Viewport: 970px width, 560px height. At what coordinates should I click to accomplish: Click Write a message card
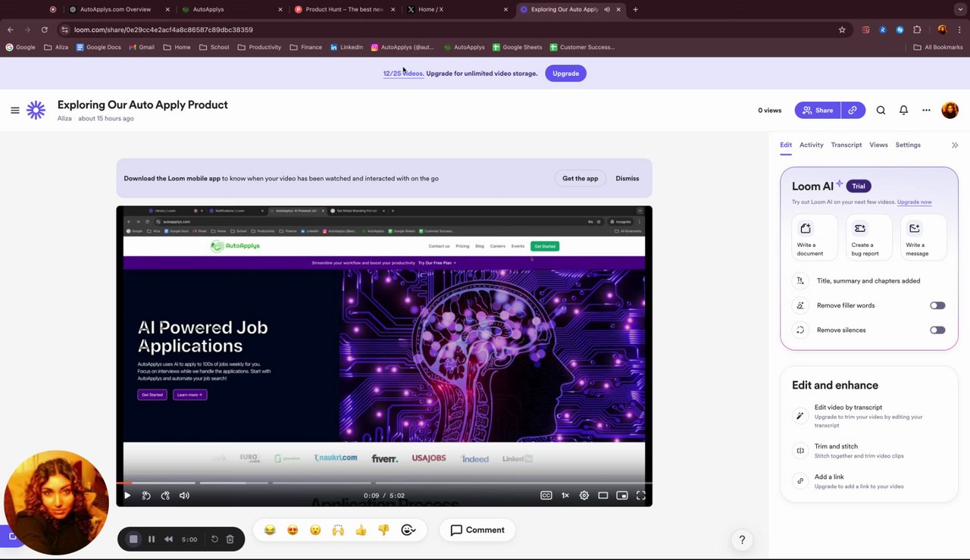click(x=924, y=237)
